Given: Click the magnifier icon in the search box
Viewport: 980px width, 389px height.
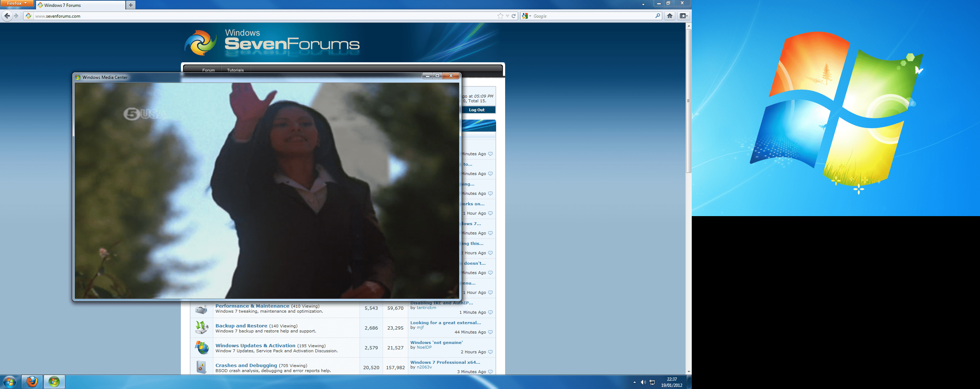Looking at the screenshot, I should [658, 16].
